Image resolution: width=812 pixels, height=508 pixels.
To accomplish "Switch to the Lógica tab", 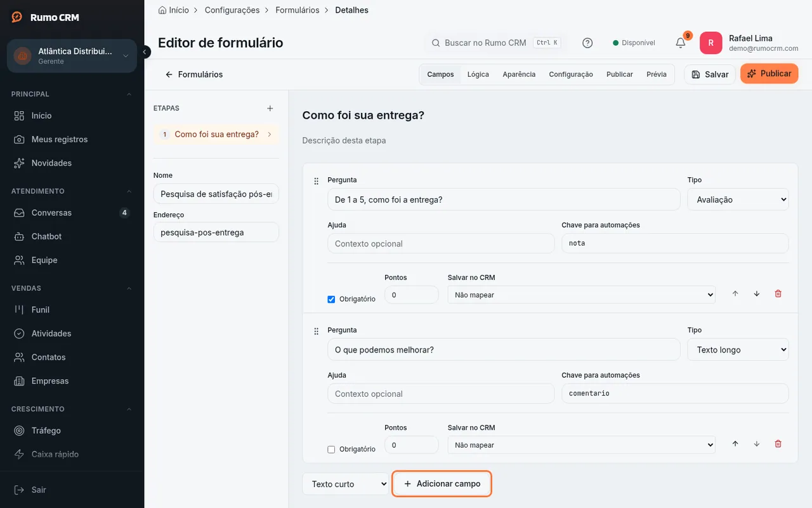I will tap(478, 74).
